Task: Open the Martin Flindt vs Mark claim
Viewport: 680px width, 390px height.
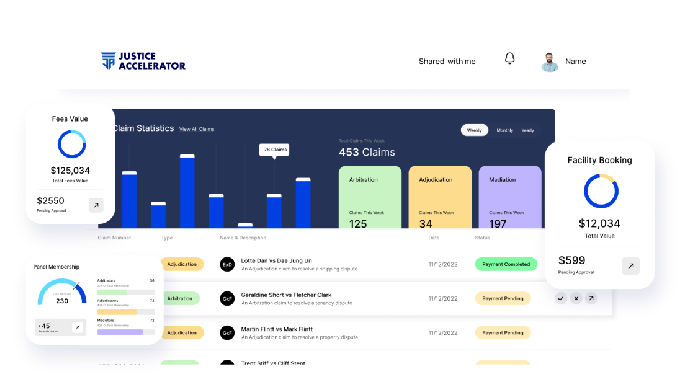Action: coord(277,329)
